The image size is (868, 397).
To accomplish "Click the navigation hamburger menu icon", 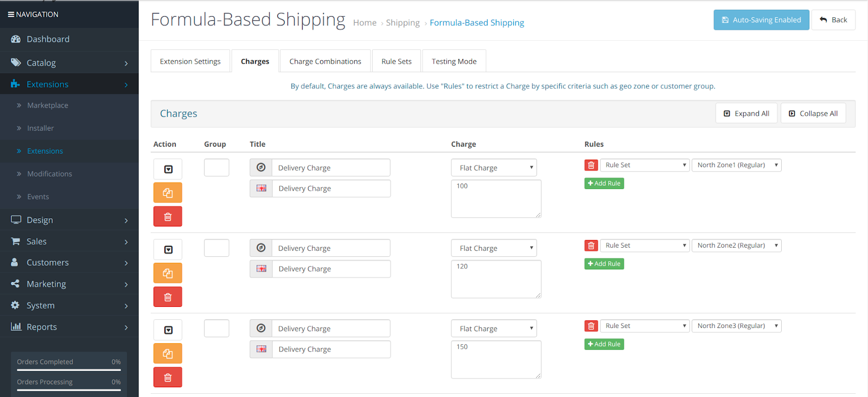I will (x=11, y=15).
